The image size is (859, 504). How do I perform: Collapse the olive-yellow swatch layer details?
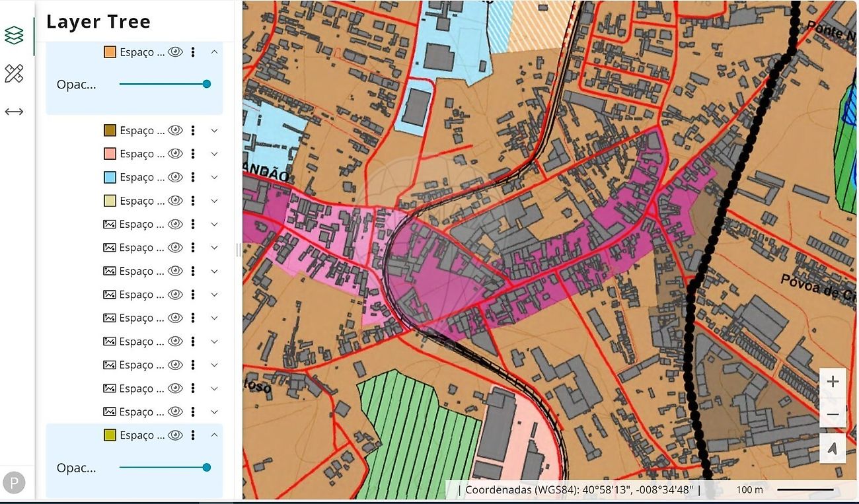point(214,435)
